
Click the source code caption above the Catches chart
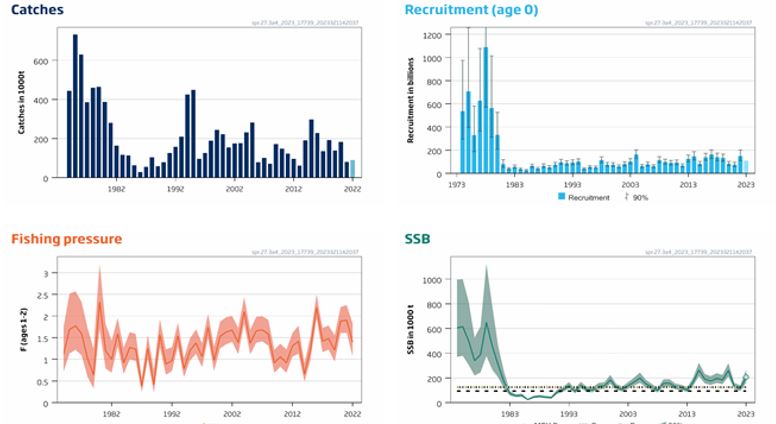(305, 23)
